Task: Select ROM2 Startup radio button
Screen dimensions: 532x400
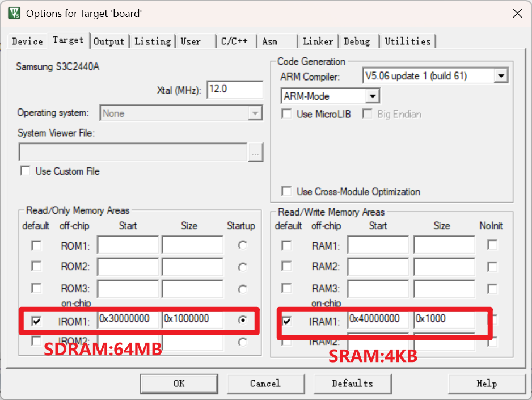Action: [242, 267]
